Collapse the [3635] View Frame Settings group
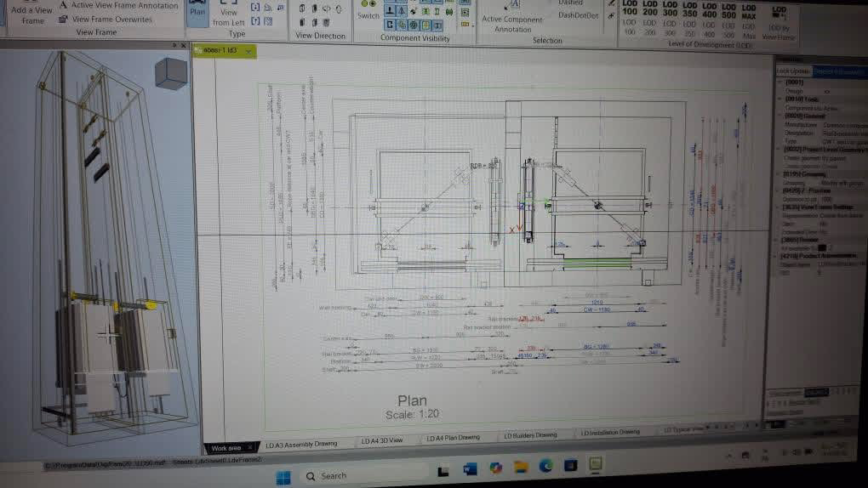Image resolution: width=868 pixels, height=488 pixels. (x=779, y=207)
